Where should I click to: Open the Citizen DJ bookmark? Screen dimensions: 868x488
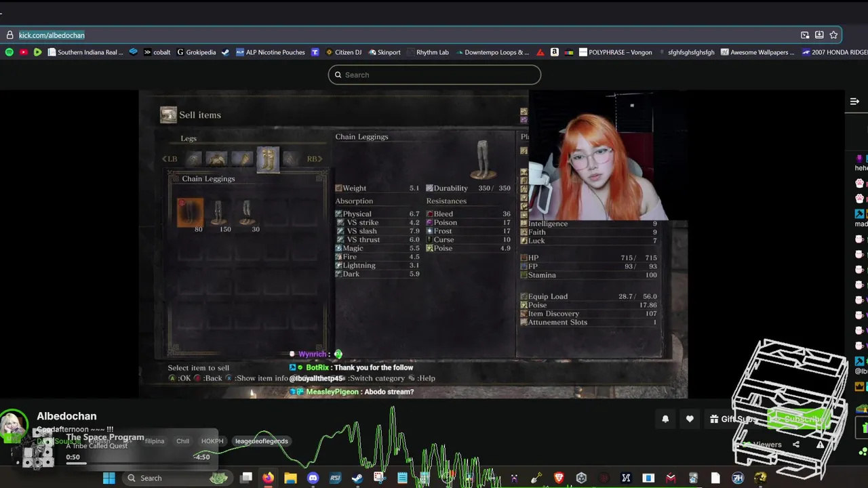[x=342, y=52]
